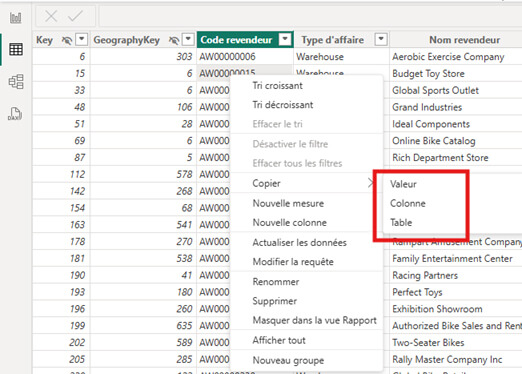Screen dimensions: 522x374
Task: Open Key column filter dropdown
Action: 82,39
